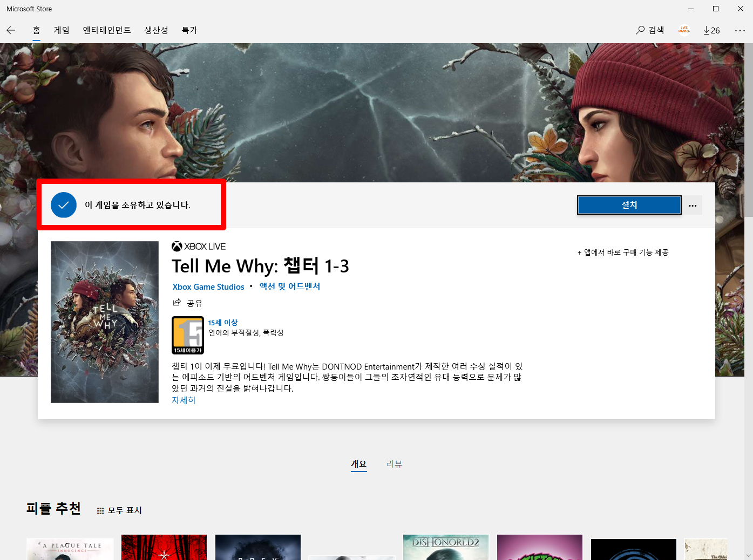Minimize the Microsoft Store window
This screenshot has width=753, height=560.
click(691, 9)
